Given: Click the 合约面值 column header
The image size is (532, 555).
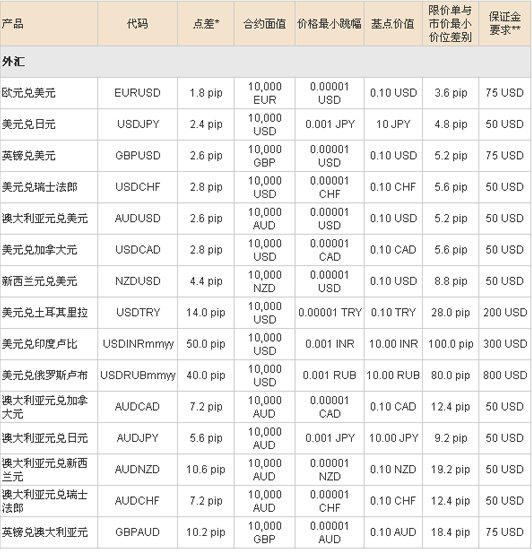Looking at the screenshot, I should coord(264,24).
